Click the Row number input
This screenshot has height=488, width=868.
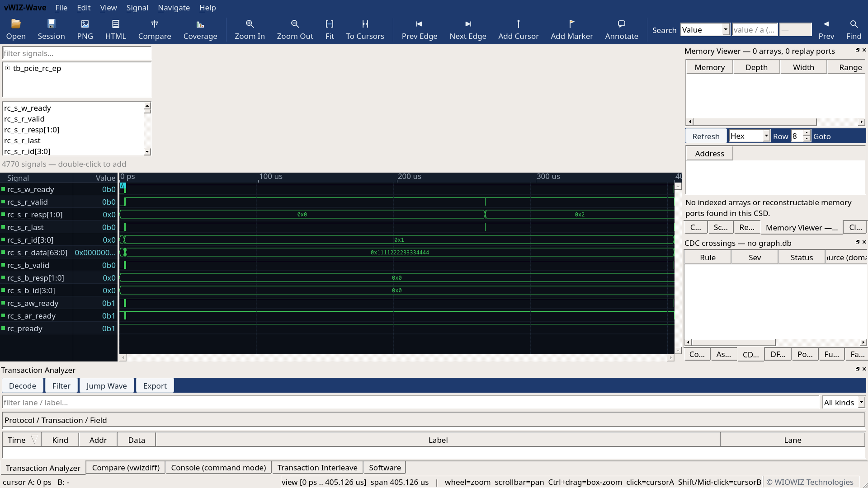pyautogui.click(x=797, y=136)
